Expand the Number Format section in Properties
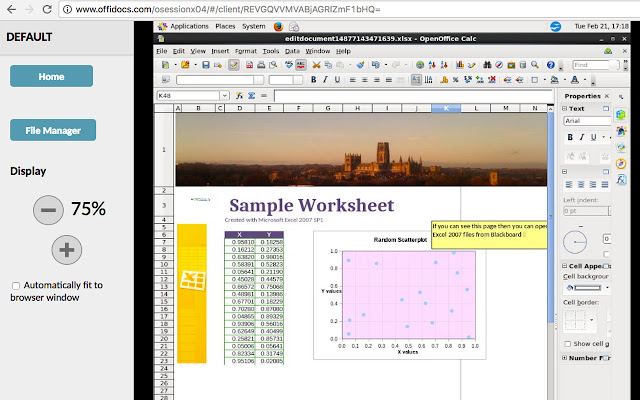640x400 pixels. (566, 357)
